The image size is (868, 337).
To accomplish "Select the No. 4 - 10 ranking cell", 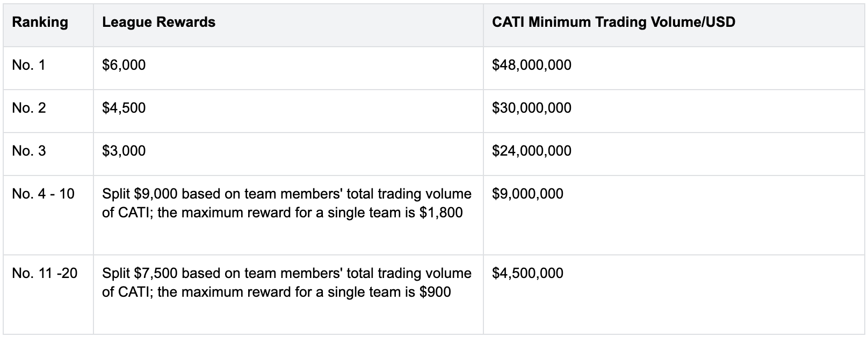I will coord(43,194).
